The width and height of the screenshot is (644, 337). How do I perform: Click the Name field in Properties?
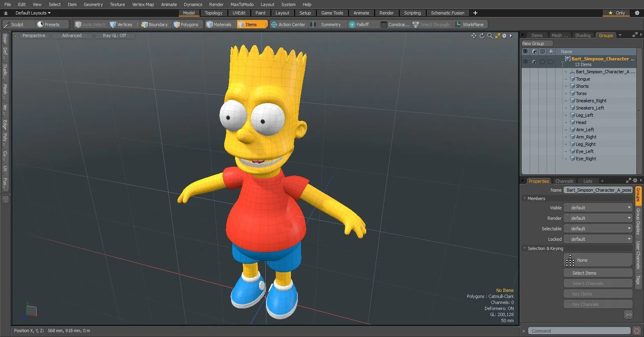click(598, 190)
